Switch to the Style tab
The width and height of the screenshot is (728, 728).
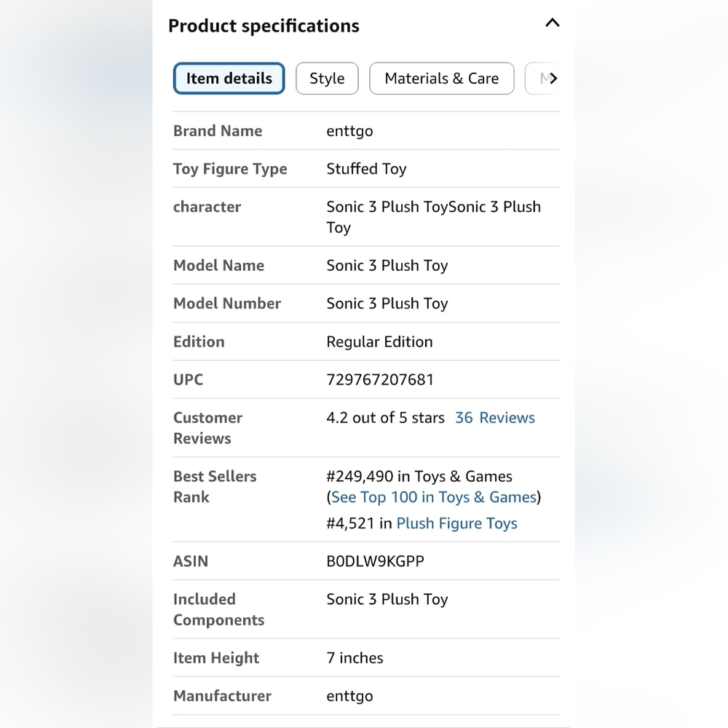(x=327, y=79)
